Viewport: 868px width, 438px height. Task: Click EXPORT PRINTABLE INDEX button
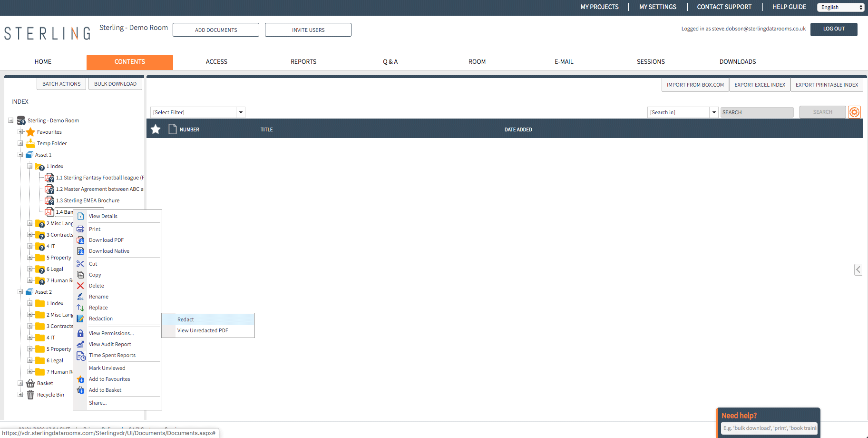(x=827, y=85)
